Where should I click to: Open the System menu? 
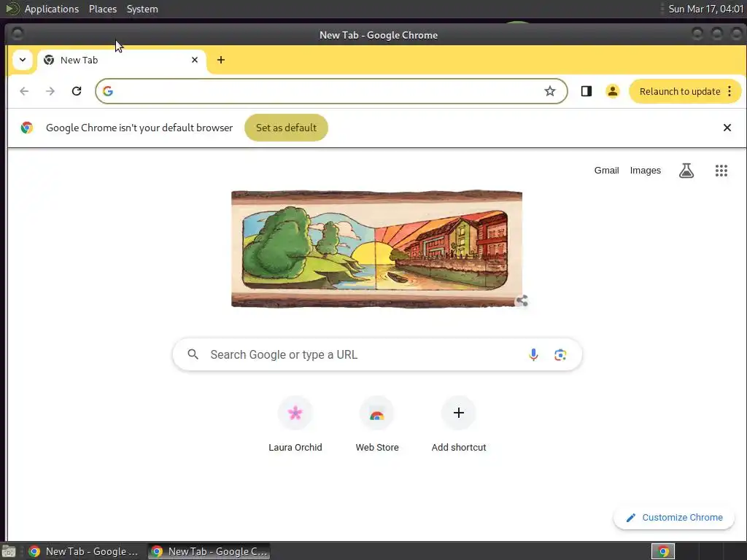point(142,9)
